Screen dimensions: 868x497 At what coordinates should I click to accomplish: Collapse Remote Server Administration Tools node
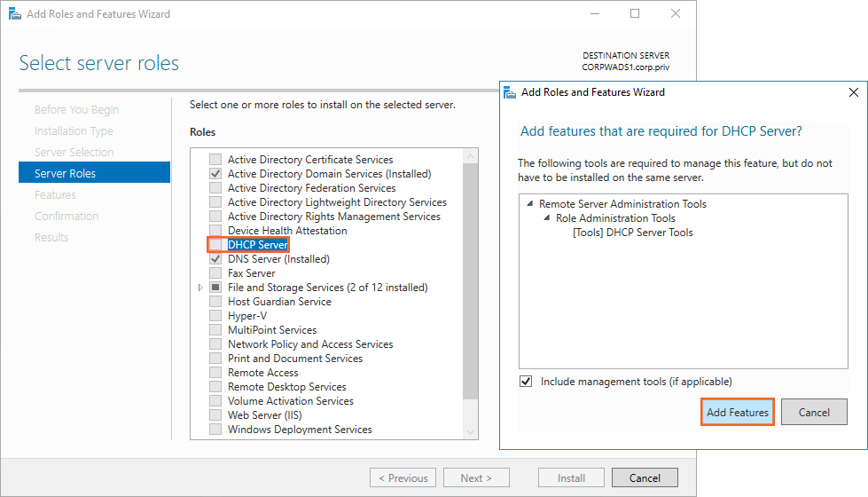529,204
